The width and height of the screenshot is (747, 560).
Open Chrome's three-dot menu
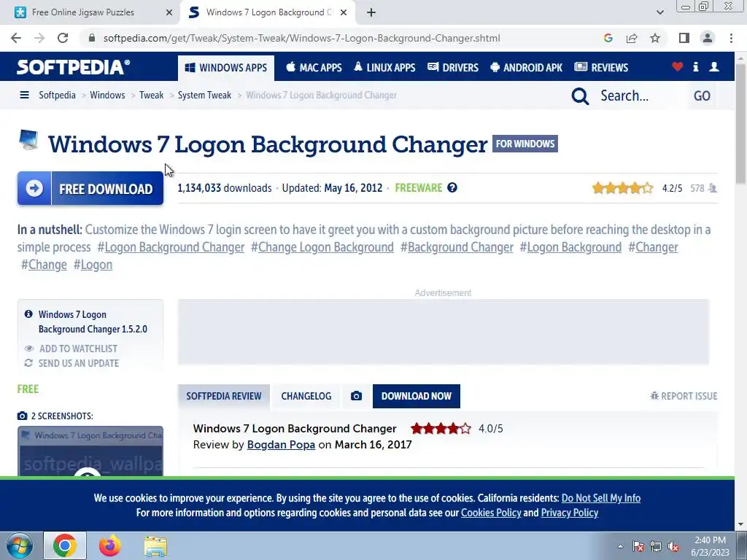[731, 38]
